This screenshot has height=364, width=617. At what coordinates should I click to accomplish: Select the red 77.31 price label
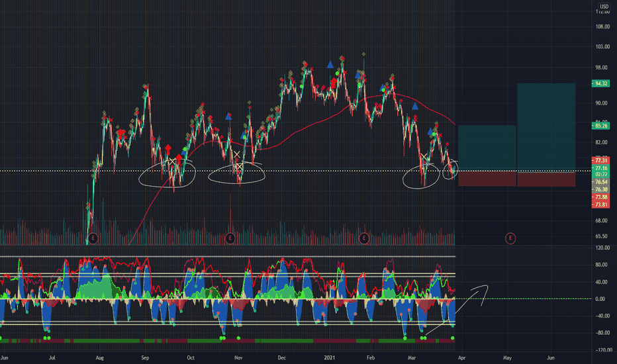point(601,161)
